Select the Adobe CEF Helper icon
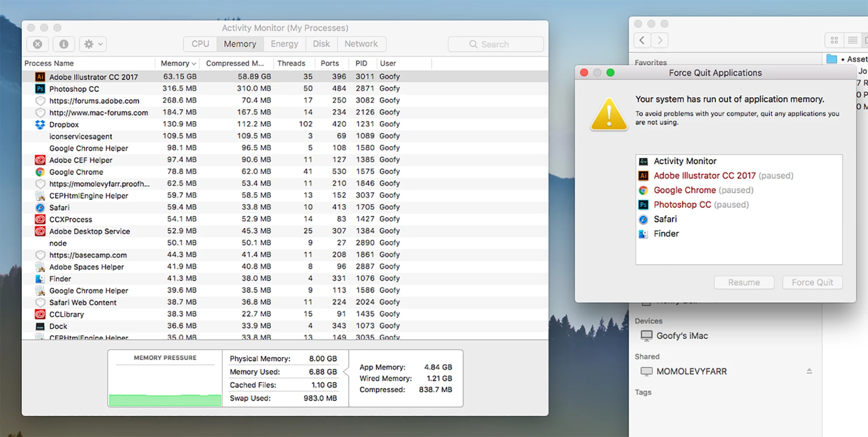868x437 pixels. point(40,160)
